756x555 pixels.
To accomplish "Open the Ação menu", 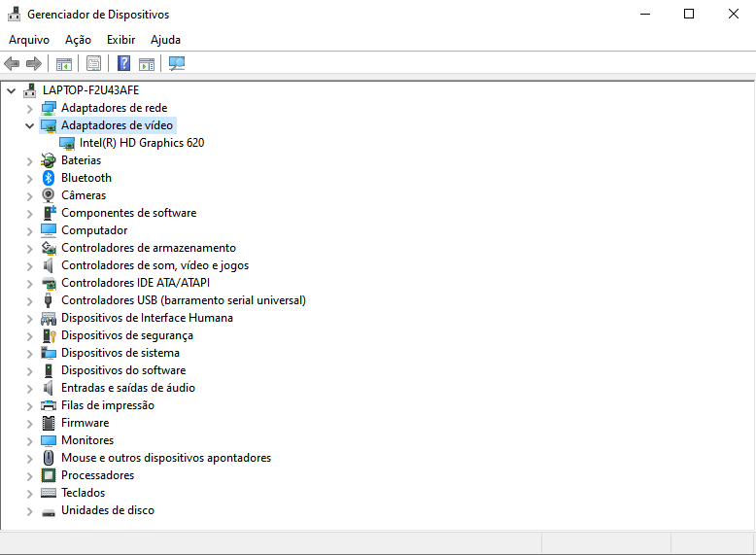I will tap(78, 40).
